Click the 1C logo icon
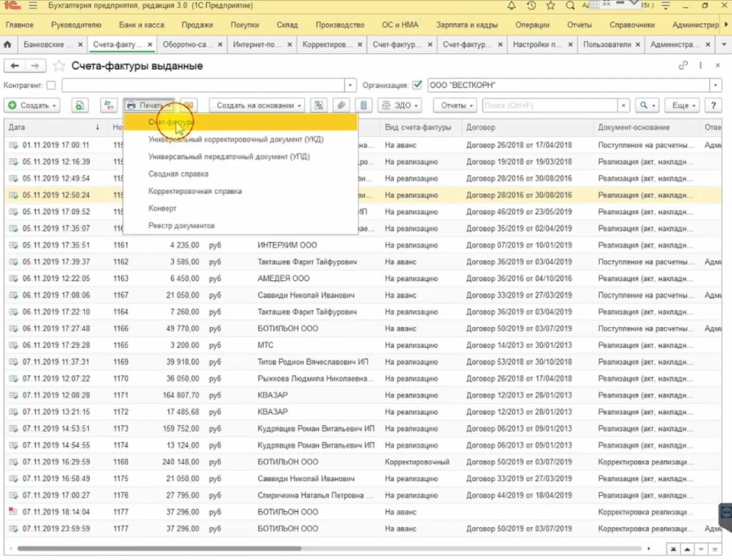 [x=12, y=6]
